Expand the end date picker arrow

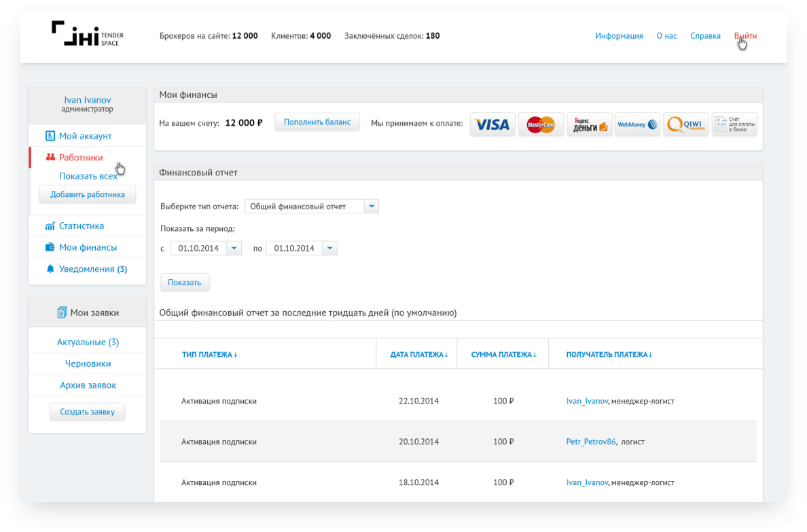[329, 249]
